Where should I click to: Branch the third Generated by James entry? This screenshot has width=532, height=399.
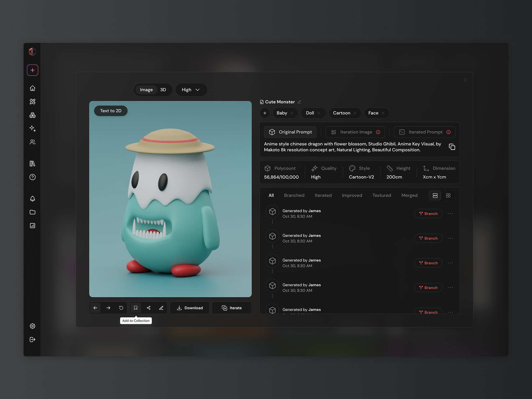[428, 263]
